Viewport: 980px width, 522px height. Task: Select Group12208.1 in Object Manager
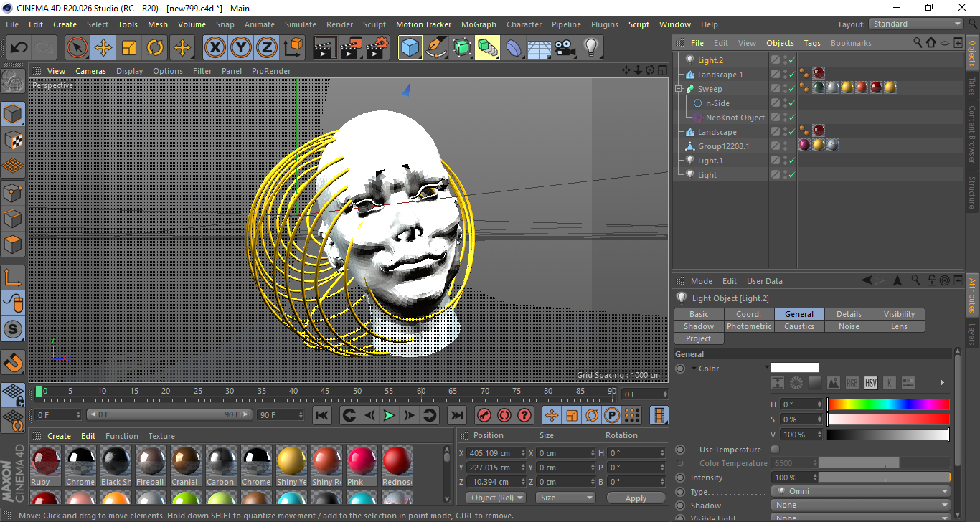pyautogui.click(x=723, y=146)
